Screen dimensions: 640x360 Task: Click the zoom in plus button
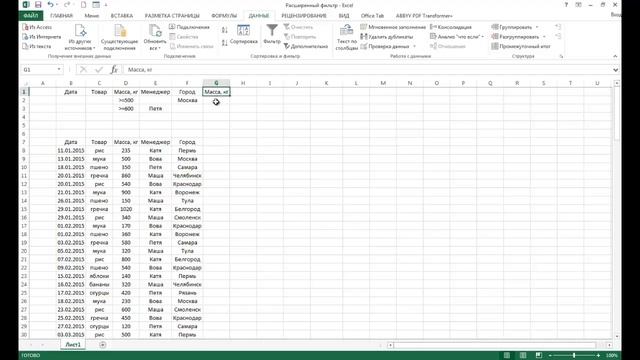click(598, 356)
